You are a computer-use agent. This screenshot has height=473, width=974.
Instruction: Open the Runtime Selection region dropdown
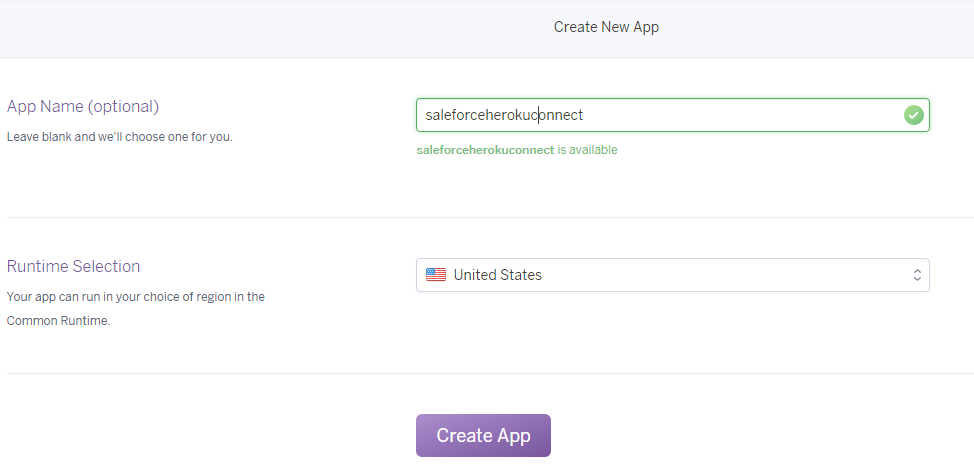tap(672, 275)
